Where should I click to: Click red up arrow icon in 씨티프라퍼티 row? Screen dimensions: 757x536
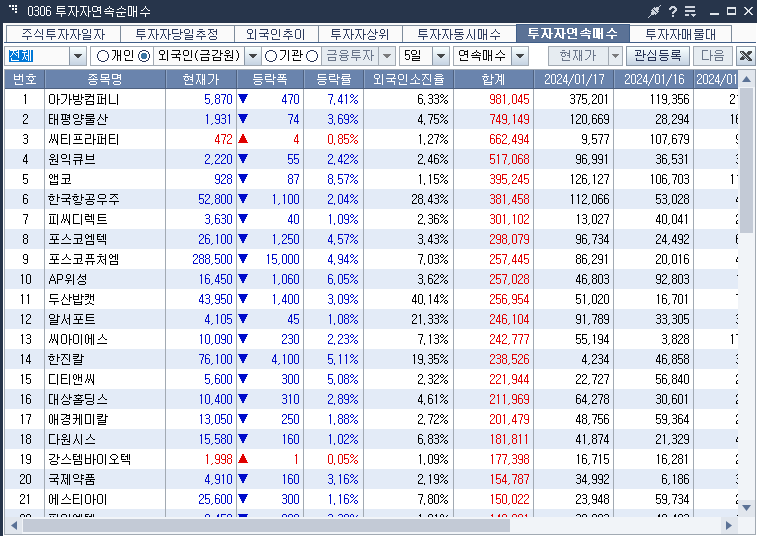(243, 139)
